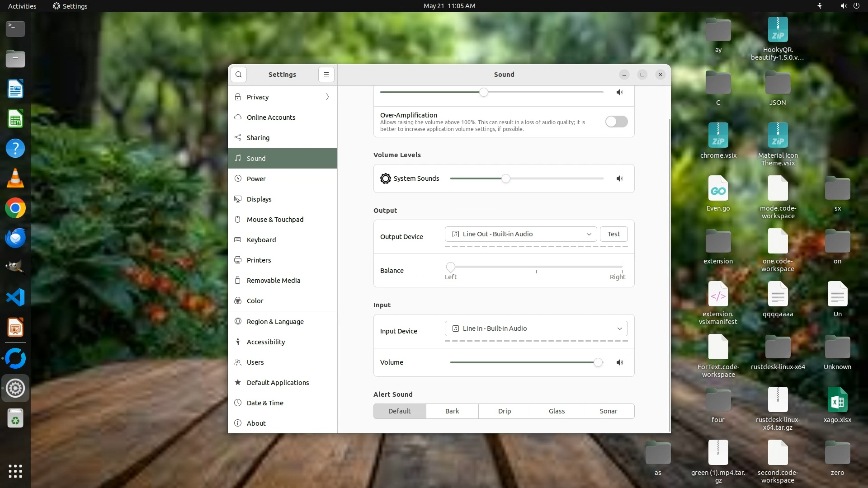Go to the Keyboard settings panel
Viewport: 868px width, 488px height.
[x=261, y=240]
